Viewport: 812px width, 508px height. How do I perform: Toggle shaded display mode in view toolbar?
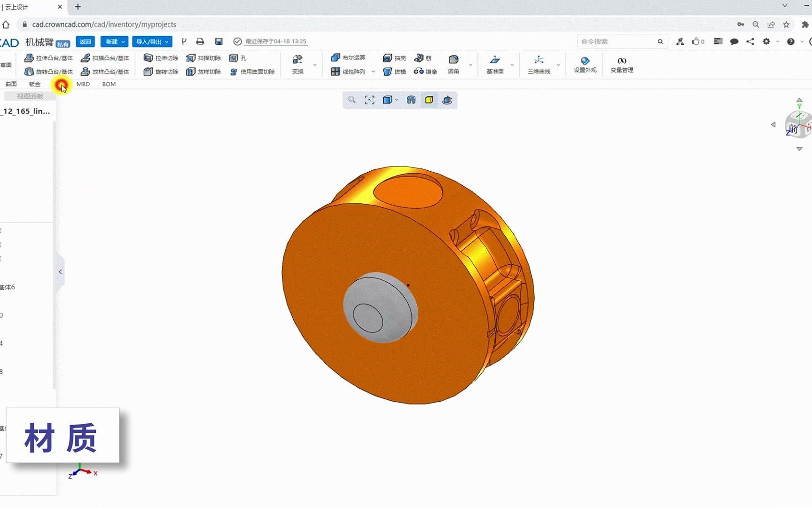[388, 100]
